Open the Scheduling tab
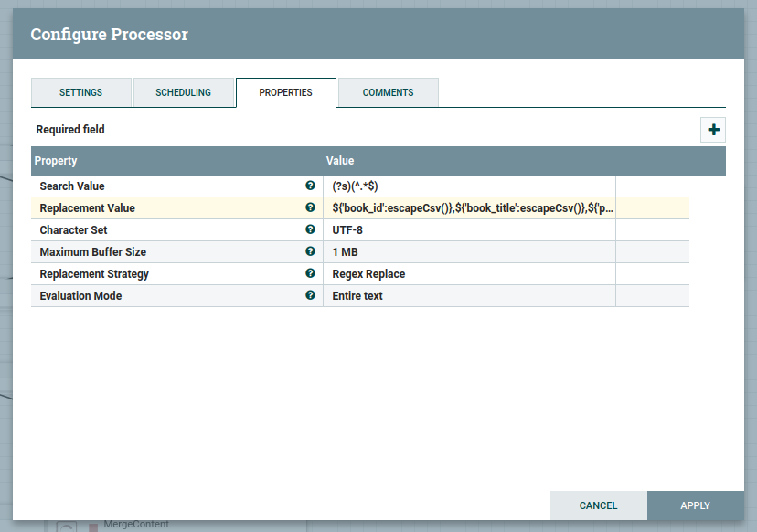 (x=183, y=92)
